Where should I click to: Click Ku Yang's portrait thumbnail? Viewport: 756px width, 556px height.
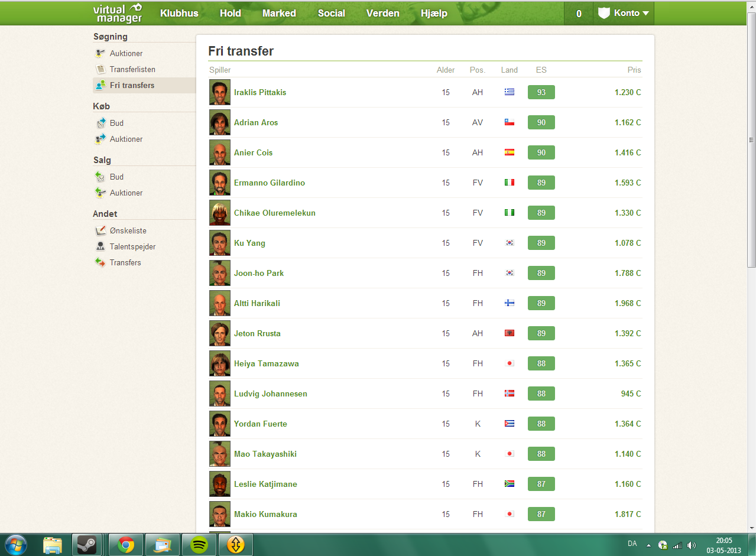click(x=220, y=243)
